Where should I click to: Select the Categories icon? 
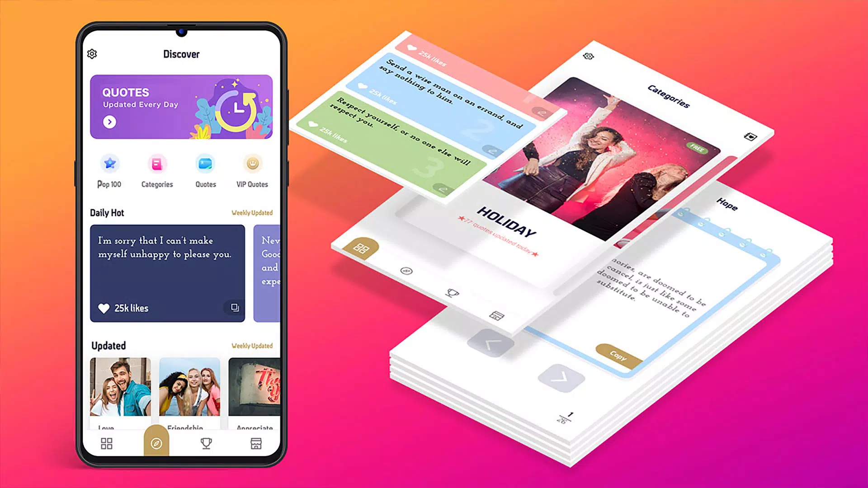click(158, 166)
